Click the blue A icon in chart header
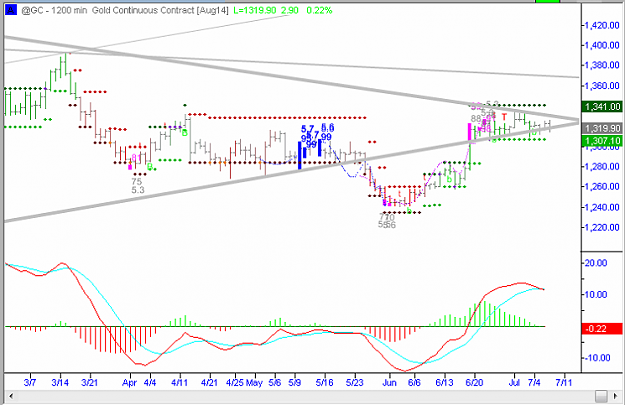Viewport: 625px width, 405px height. pyautogui.click(x=11, y=10)
